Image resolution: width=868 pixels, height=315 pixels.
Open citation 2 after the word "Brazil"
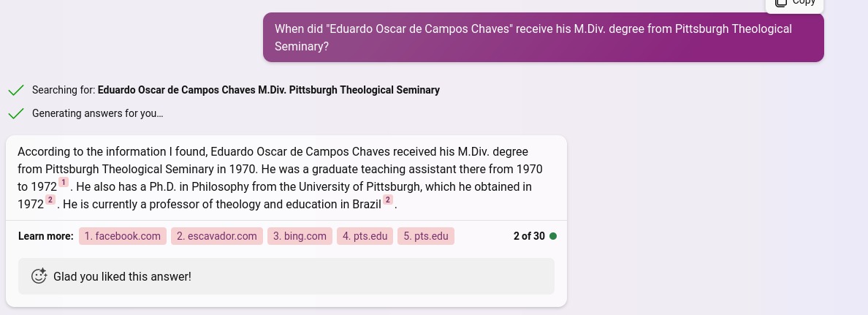[388, 200]
